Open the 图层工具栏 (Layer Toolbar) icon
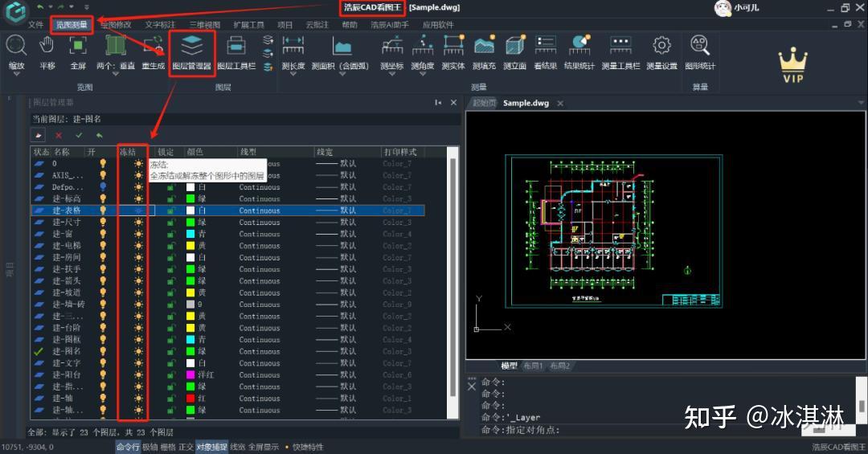Image resolution: width=868 pixels, height=454 pixels. pos(236,45)
